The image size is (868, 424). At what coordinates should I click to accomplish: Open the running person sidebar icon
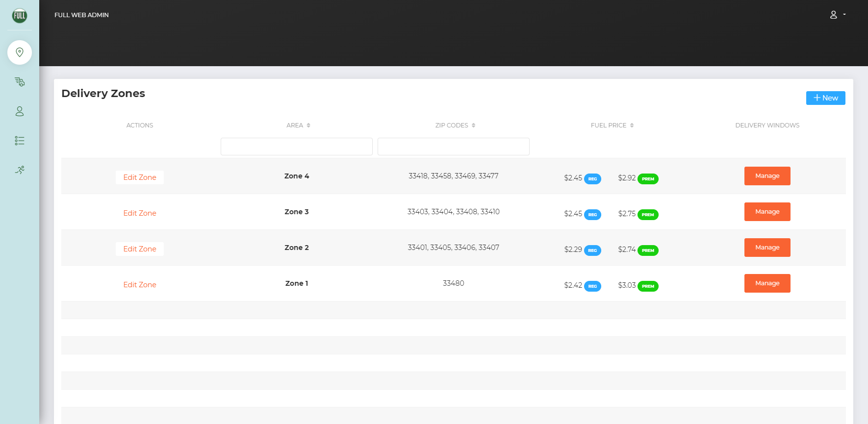coord(20,170)
